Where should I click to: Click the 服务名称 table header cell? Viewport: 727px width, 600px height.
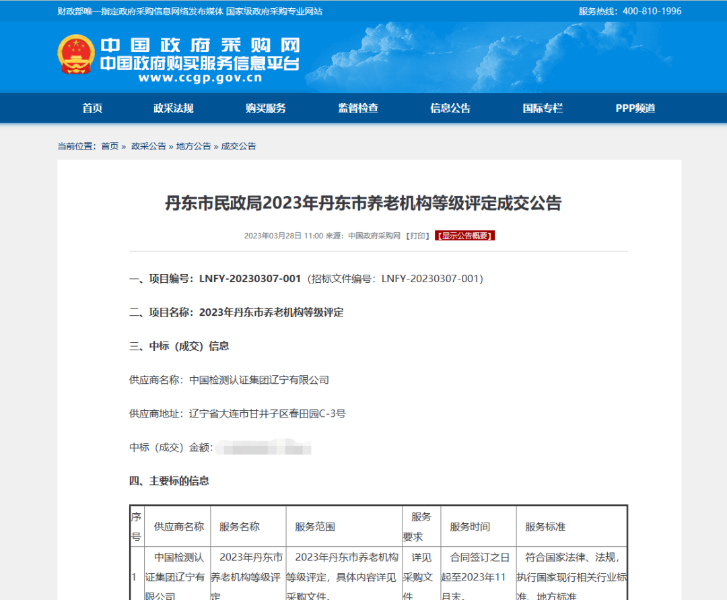[249, 527]
